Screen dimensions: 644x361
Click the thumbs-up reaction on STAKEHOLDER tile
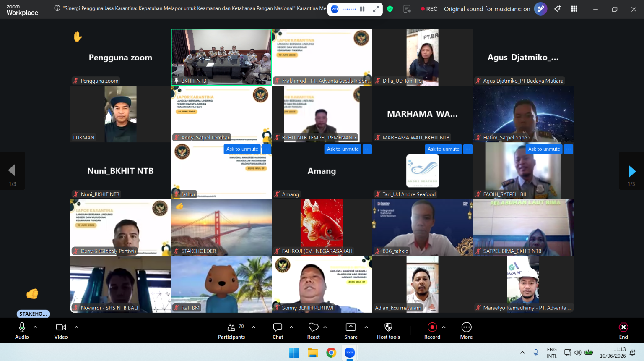point(179,206)
